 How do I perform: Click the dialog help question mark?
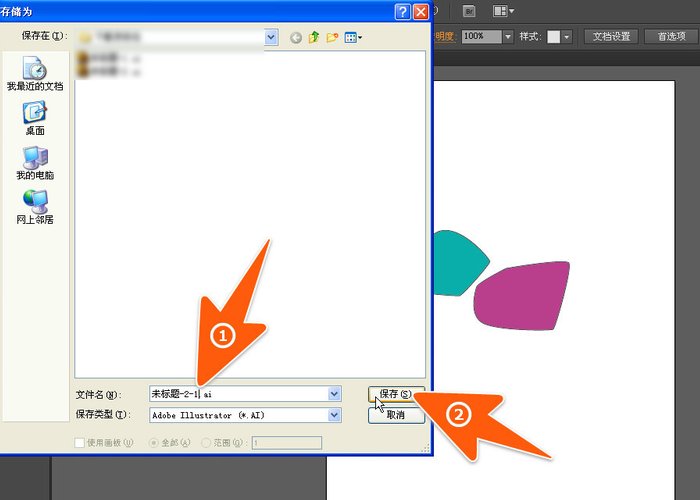(x=402, y=11)
